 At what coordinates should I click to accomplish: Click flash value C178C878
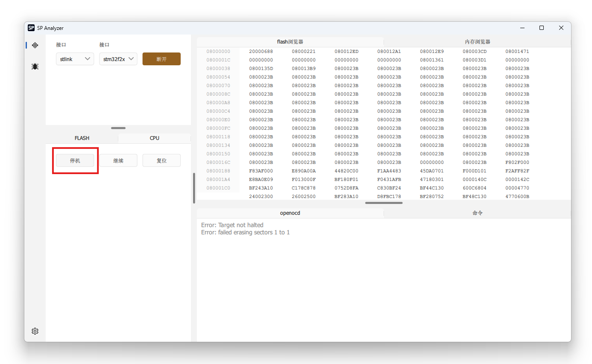(x=304, y=188)
